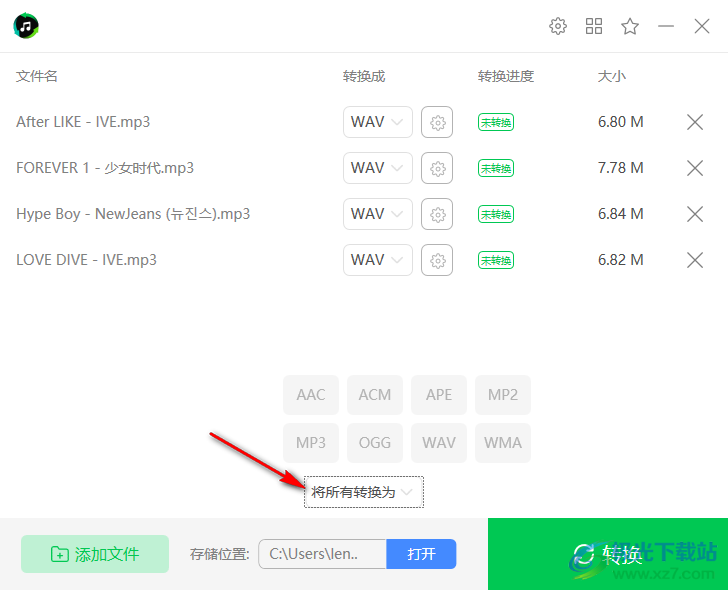728x590 pixels.
Task: Click 未转换 status badge for FOREVER 1
Action: (496, 168)
